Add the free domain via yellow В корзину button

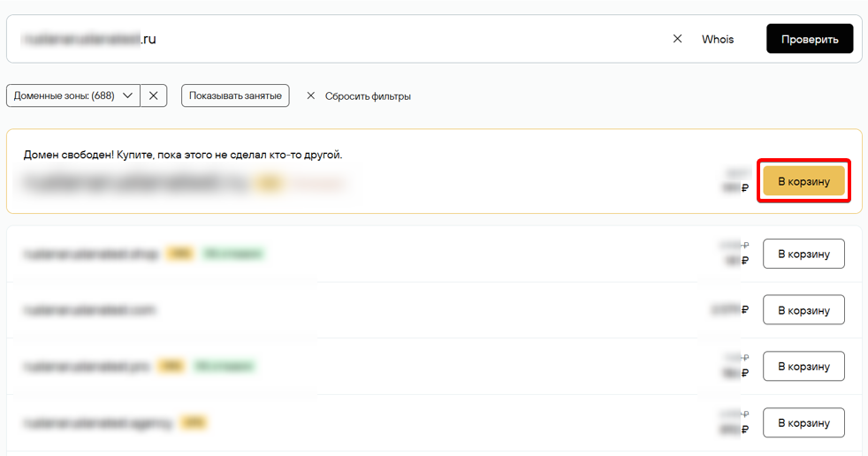tap(803, 181)
